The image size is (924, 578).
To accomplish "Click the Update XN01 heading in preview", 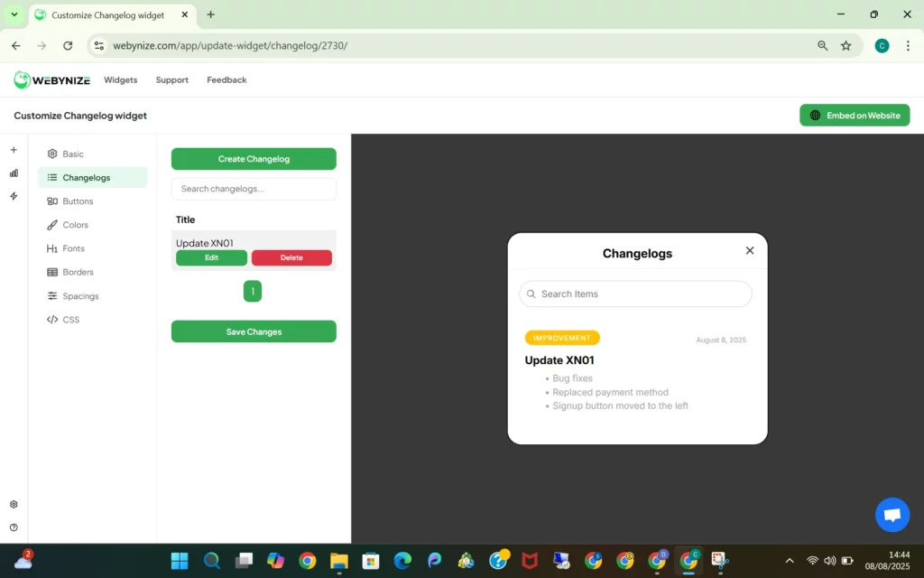I will click(559, 360).
